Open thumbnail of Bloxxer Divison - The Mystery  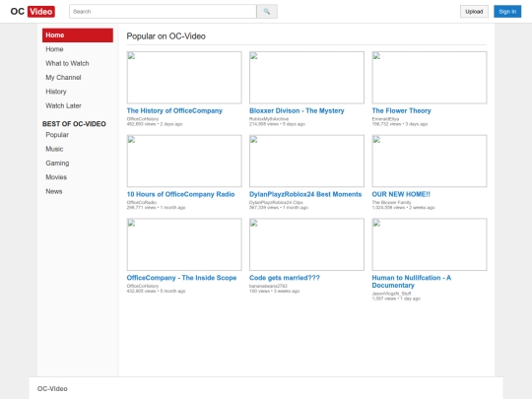pyautogui.click(x=306, y=78)
